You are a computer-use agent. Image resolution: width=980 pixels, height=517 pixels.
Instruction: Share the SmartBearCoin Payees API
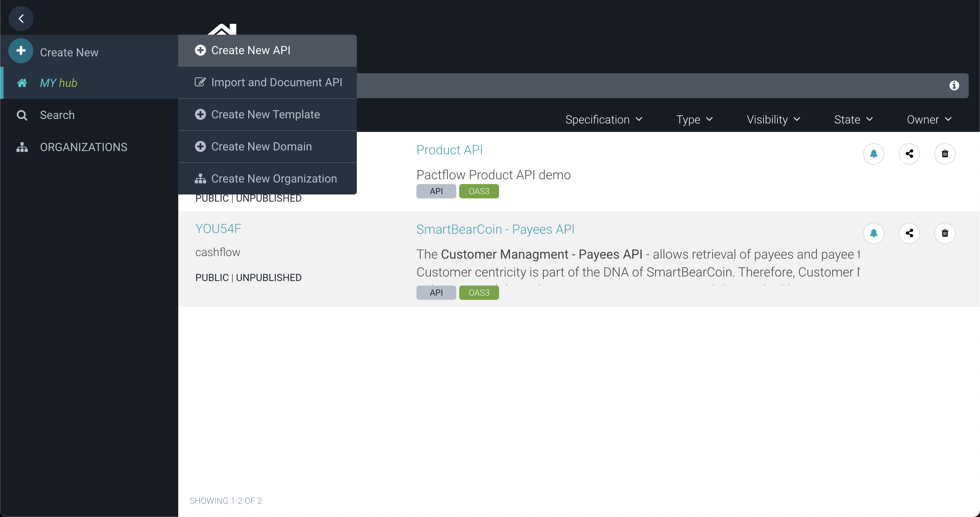coord(909,233)
